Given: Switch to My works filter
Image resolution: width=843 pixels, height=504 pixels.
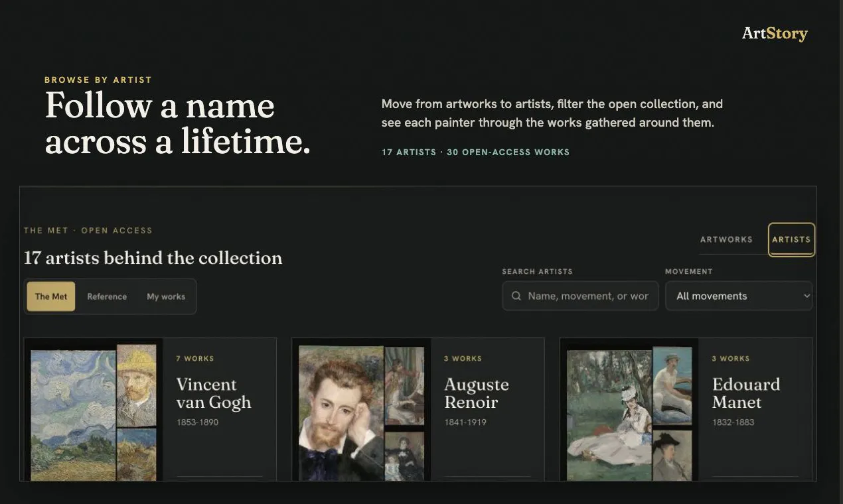Looking at the screenshot, I should [166, 296].
